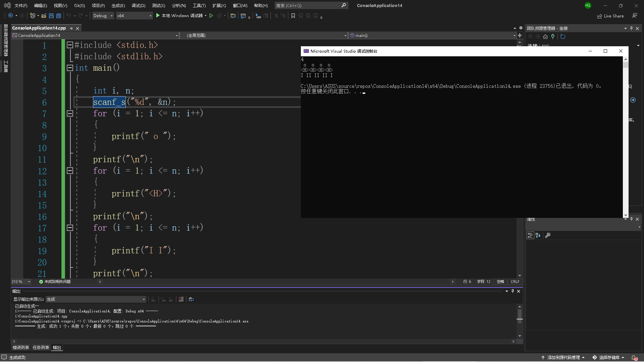Click the refresh icon in Team Explorer
The image size is (644, 362).
click(x=563, y=37)
